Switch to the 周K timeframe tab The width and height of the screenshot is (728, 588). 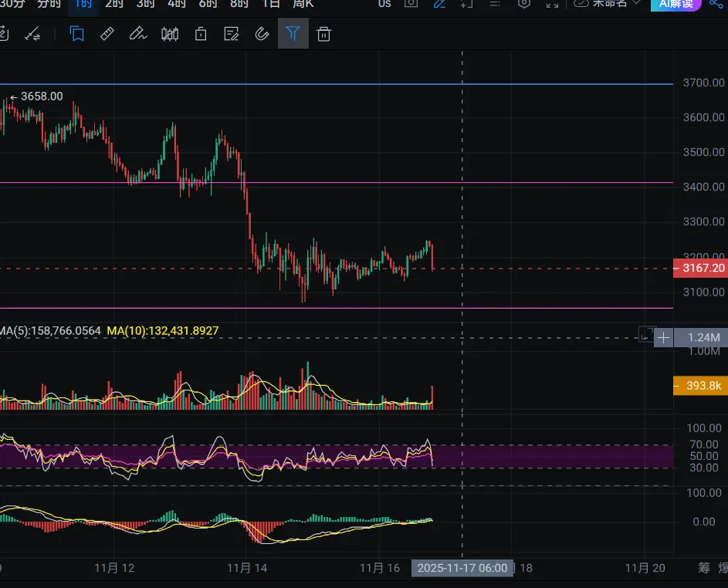pyautogui.click(x=303, y=4)
